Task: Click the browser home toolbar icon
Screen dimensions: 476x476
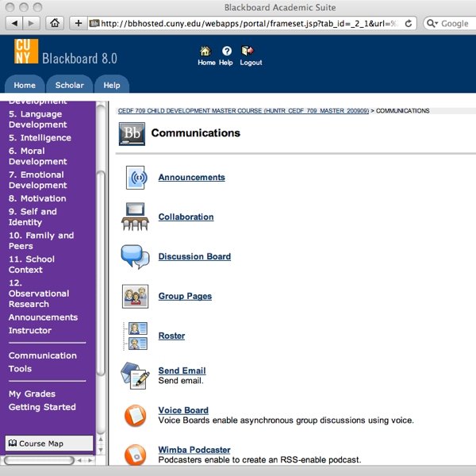Action: tap(55, 23)
